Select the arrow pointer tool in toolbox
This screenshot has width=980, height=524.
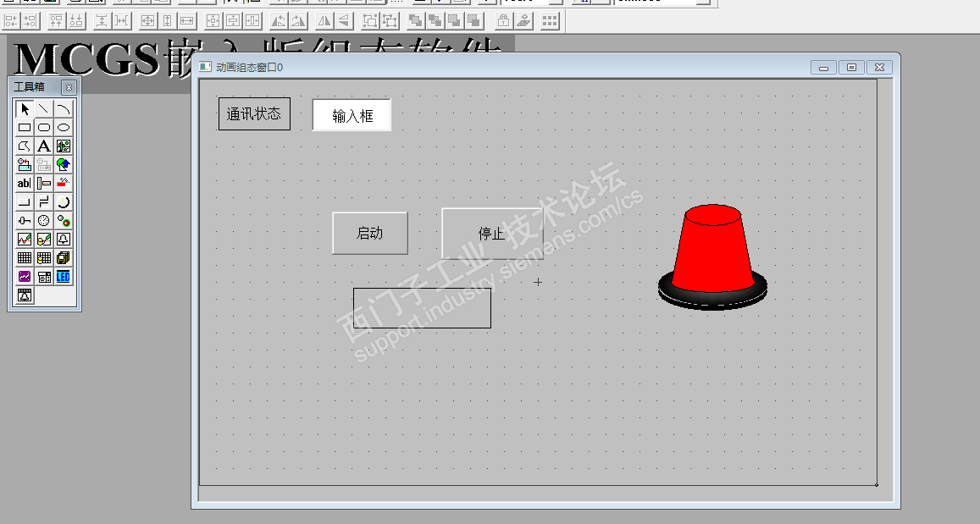tap(25, 109)
